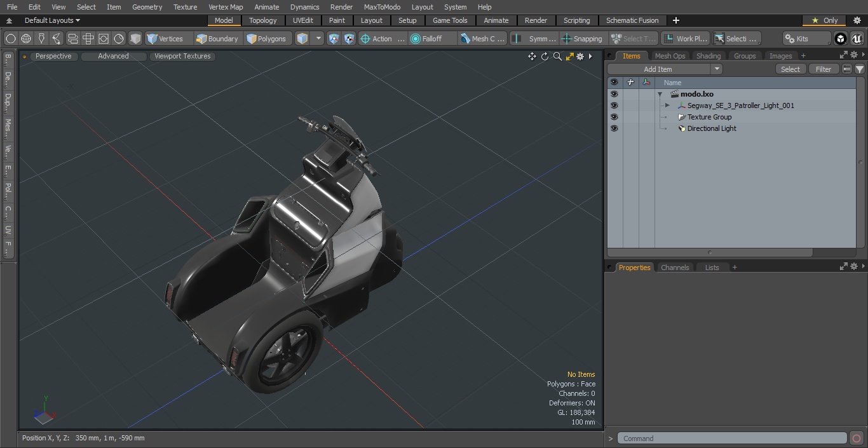Switch to the UVEdit layout tab

(x=303, y=20)
